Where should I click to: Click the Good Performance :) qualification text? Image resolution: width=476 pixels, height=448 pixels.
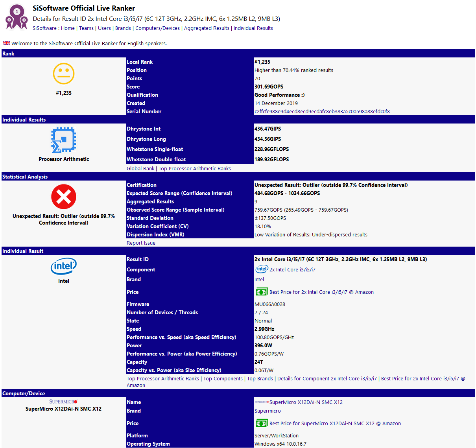[x=280, y=95]
